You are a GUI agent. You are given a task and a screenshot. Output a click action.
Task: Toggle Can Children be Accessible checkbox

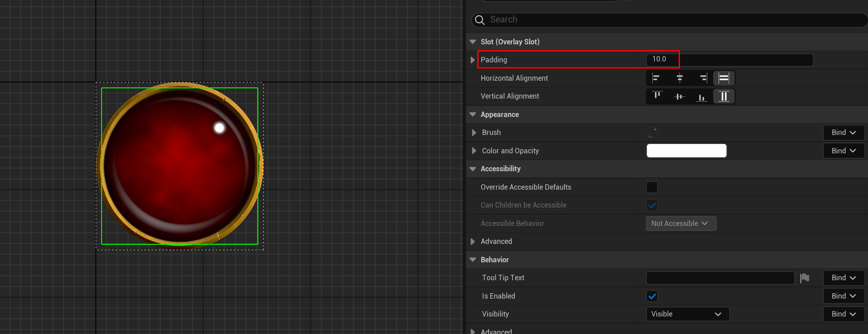click(652, 205)
